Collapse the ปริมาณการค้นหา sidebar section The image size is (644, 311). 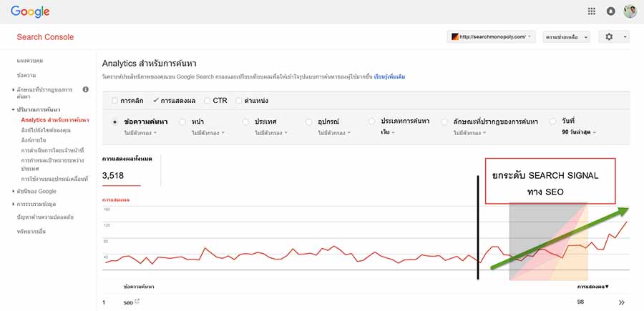pos(14,110)
